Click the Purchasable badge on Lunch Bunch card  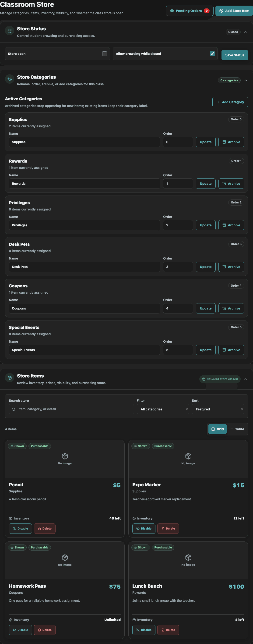[x=163, y=547]
